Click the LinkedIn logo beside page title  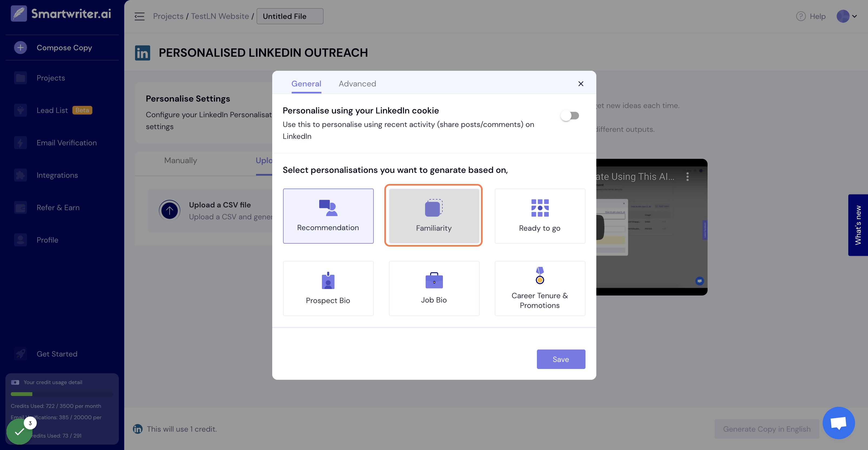[x=143, y=53]
